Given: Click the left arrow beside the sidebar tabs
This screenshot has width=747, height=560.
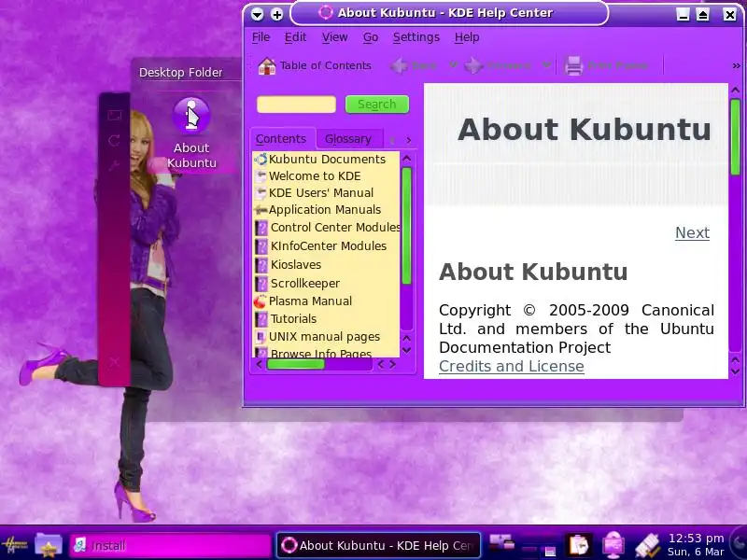Looking at the screenshot, I should pos(392,140).
